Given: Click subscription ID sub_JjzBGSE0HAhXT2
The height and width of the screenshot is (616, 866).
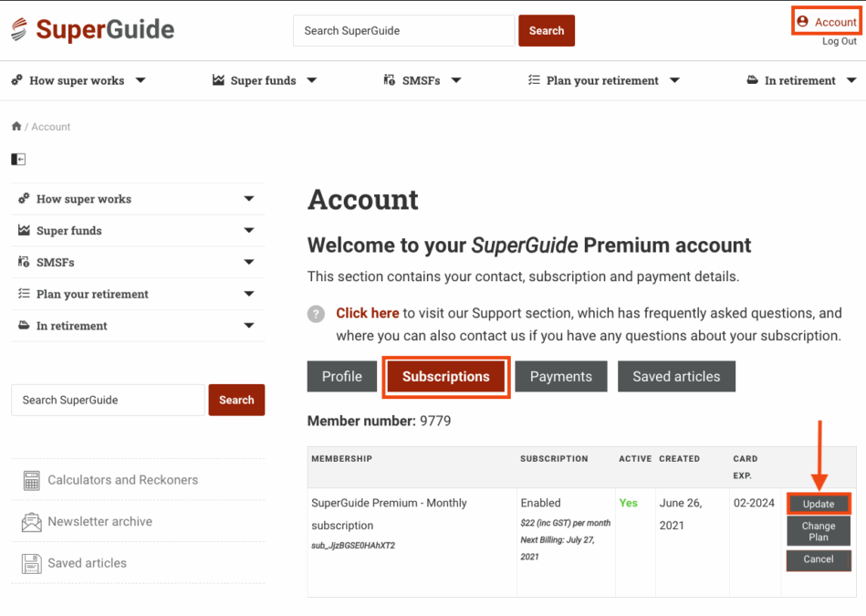Looking at the screenshot, I should pyautogui.click(x=353, y=546).
